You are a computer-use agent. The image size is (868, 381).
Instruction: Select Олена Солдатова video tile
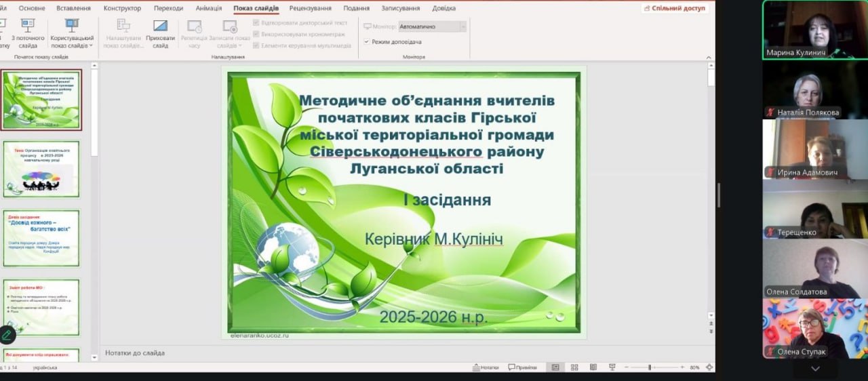point(814,268)
